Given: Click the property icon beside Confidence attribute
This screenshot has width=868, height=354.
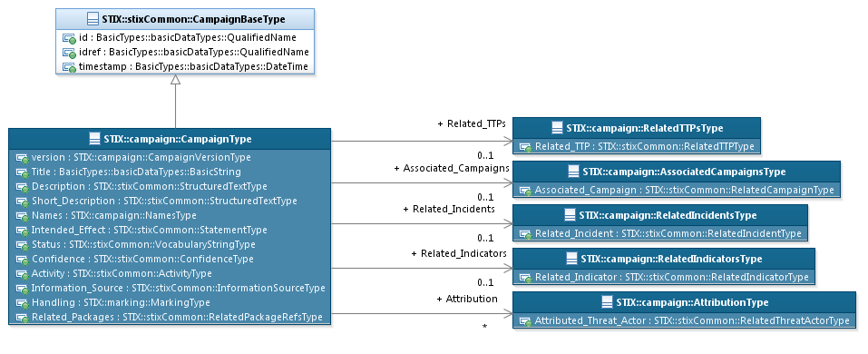Looking at the screenshot, I should 22,260.
